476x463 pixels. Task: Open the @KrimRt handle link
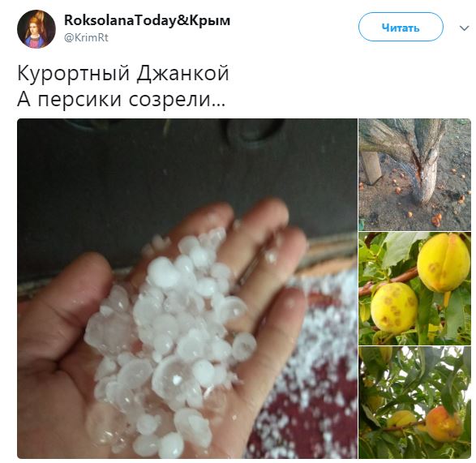tap(86, 38)
